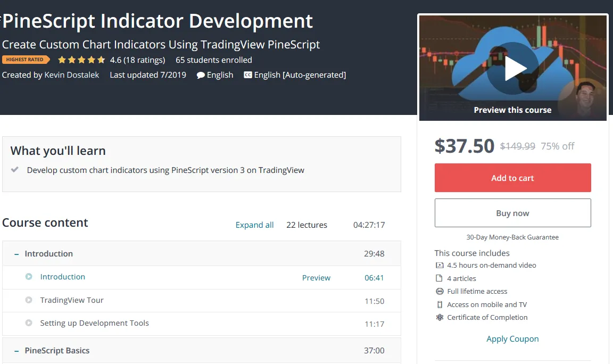Expand all course content sections

pos(254,225)
